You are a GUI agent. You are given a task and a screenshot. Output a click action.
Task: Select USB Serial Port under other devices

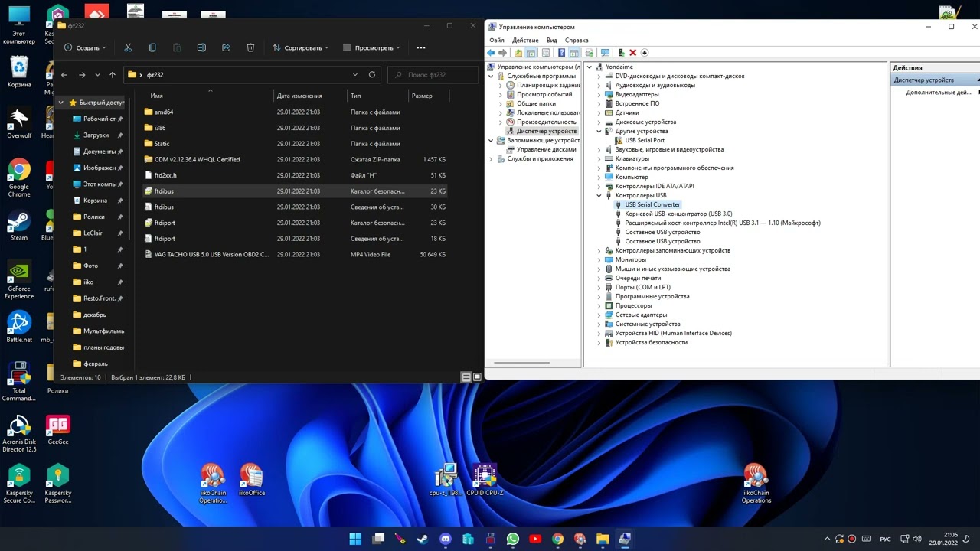click(x=645, y=140)
